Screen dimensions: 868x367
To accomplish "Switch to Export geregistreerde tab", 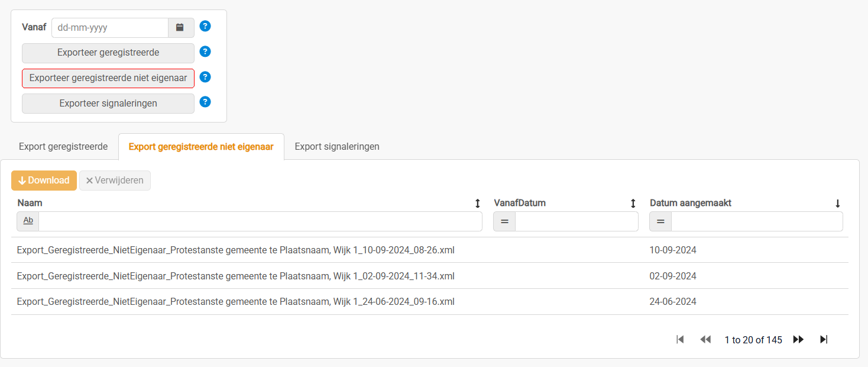I will pos(63,146).
